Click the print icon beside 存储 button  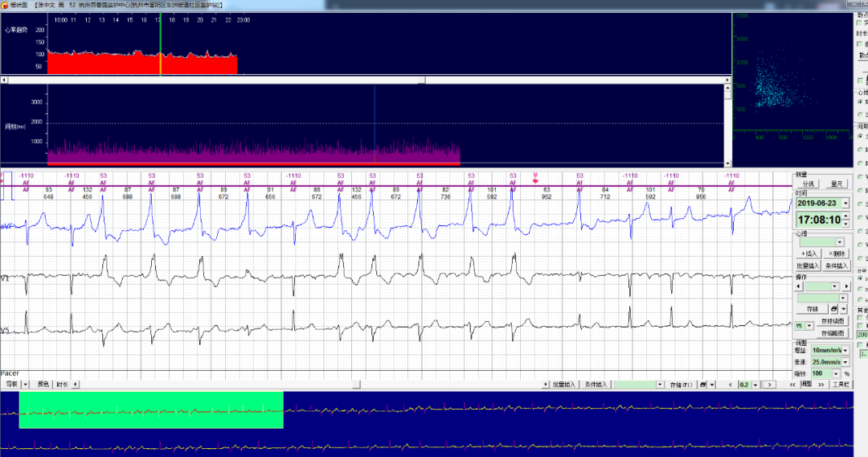coord(835,309)
